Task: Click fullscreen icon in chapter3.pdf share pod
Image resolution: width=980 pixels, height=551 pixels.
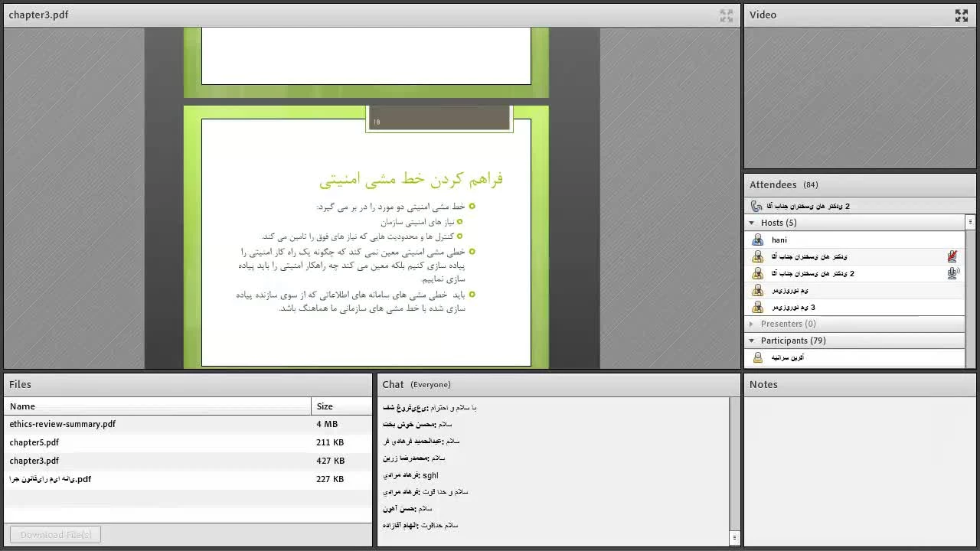Action: [726, 15]
